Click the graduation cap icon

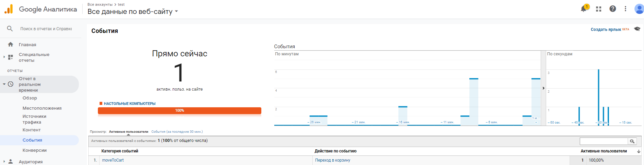pyautogui.click(x=637, y=29)
